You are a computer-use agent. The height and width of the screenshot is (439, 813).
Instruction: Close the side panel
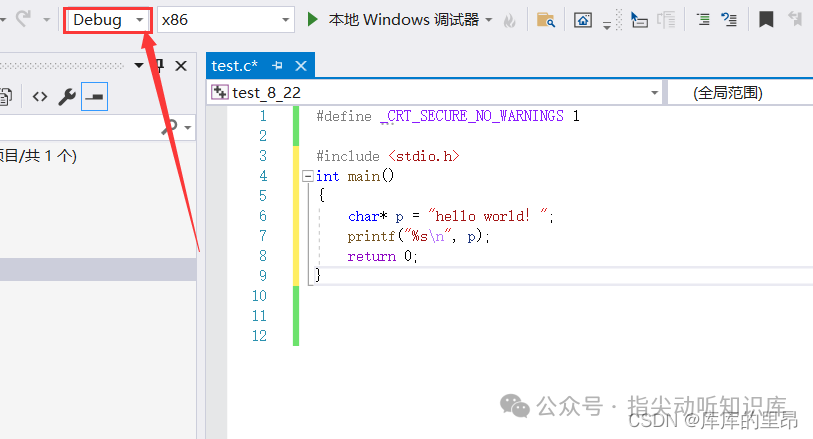tap(181, 66)
